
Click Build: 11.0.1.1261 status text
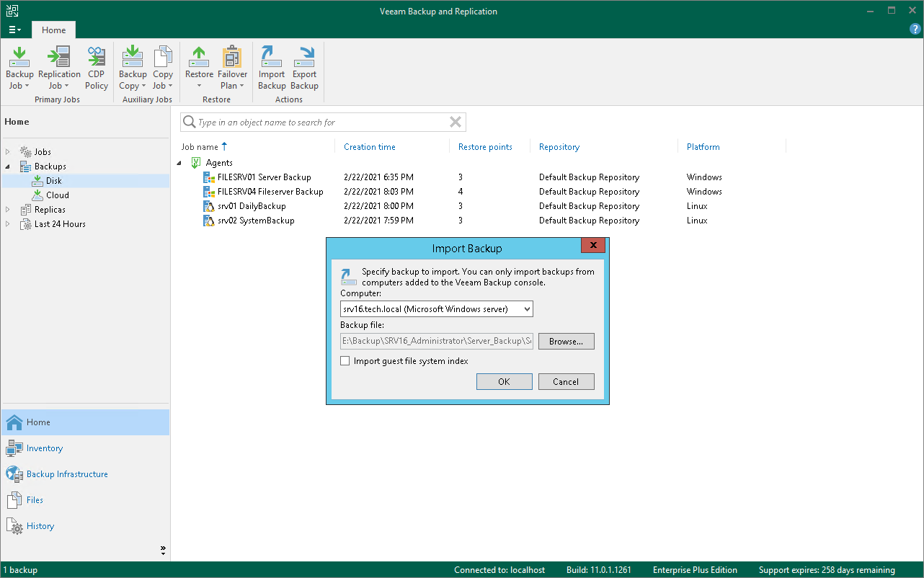(599, 570)
